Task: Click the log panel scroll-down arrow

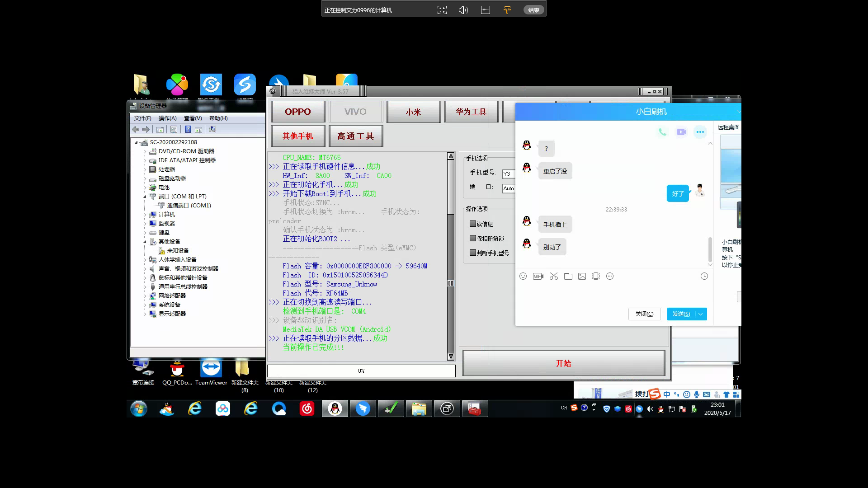Action: point(451,357)
